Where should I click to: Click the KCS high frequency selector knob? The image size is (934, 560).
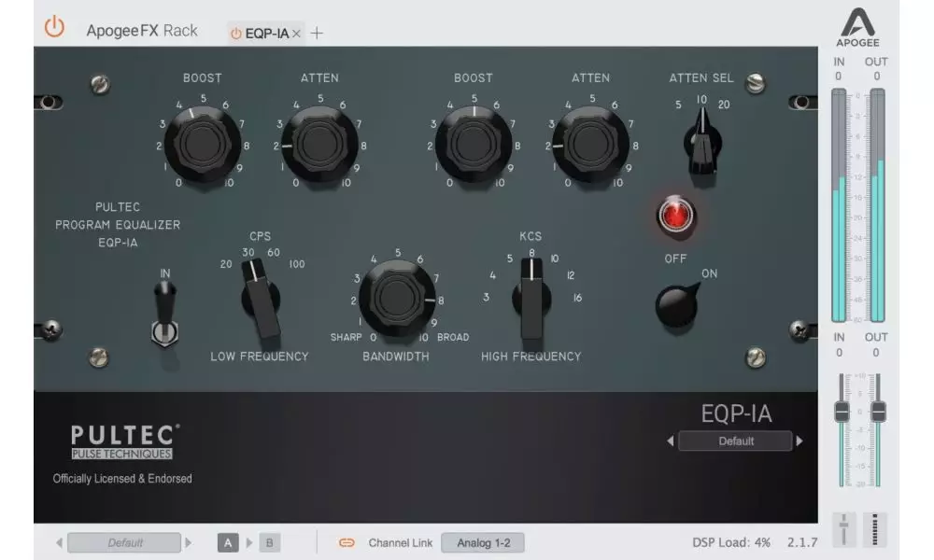531,299
